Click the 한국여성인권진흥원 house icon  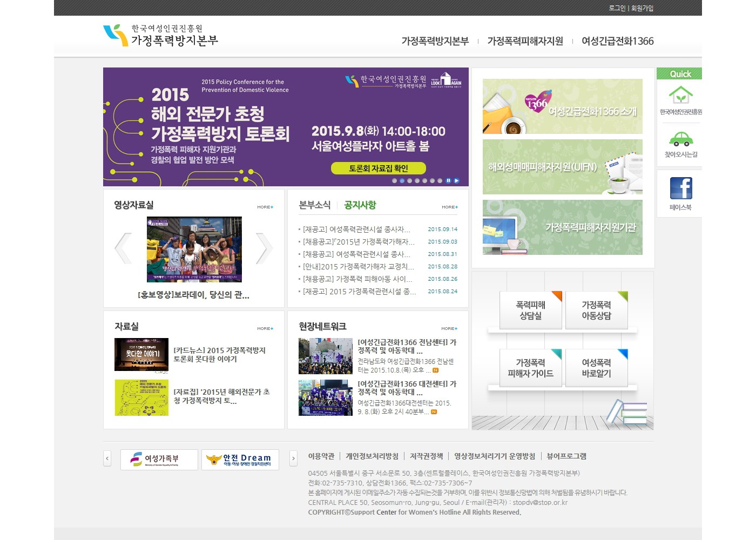click(680, 96)
